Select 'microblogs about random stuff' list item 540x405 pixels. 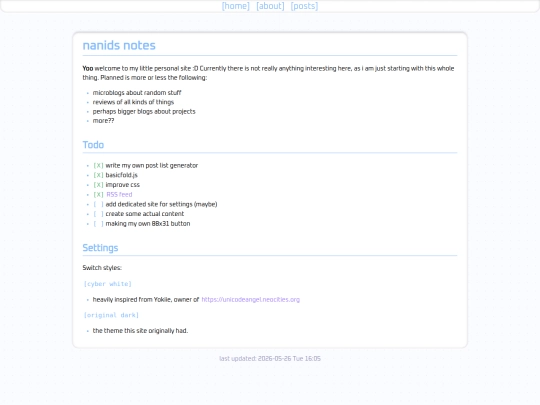(x=137, y=93)
